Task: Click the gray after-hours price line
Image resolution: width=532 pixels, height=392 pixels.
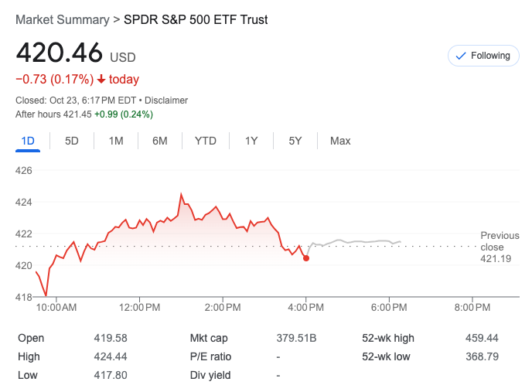Action: 356,242
